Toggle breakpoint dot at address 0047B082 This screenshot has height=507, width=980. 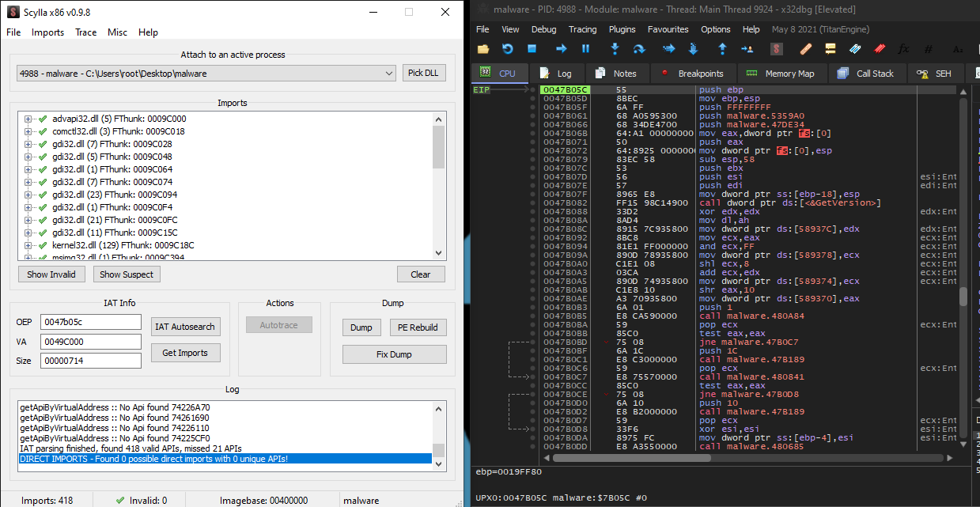(x=534, y=203)
